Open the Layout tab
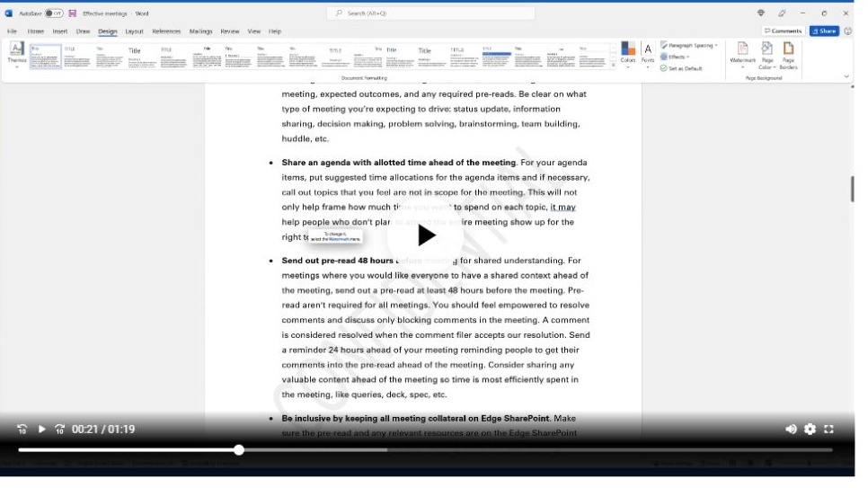The height and width of the screenshot is (488, 868). (134, 31)
